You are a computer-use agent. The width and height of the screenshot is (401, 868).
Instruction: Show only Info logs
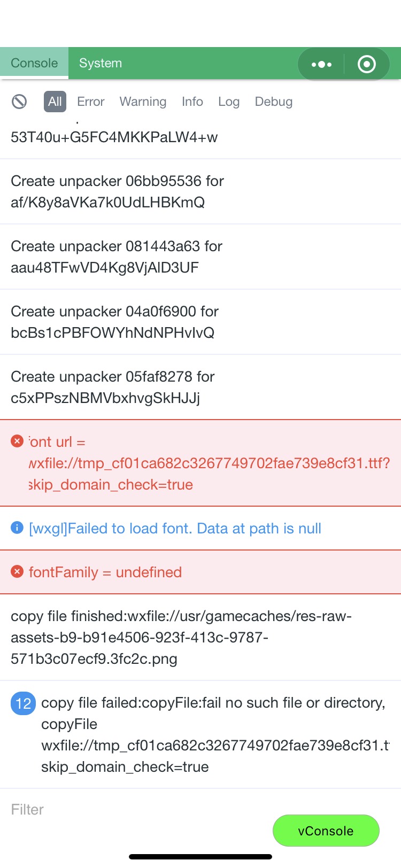(192, 102)
